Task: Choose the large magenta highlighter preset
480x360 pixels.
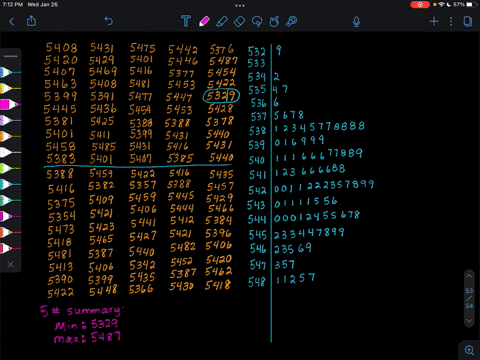Action: point(10,104)
